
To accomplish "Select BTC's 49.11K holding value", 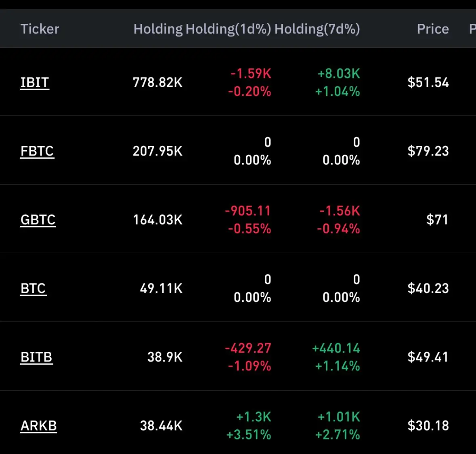I will coord(161,288).
